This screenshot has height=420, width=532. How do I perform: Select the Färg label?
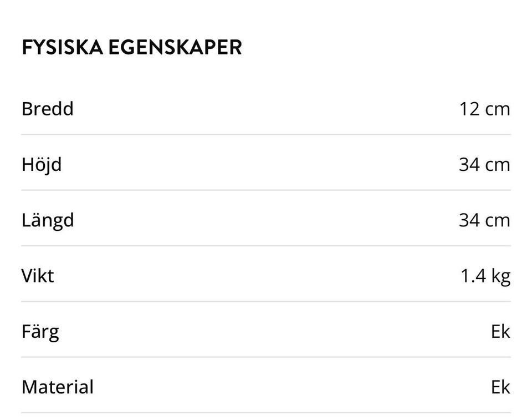40,332
